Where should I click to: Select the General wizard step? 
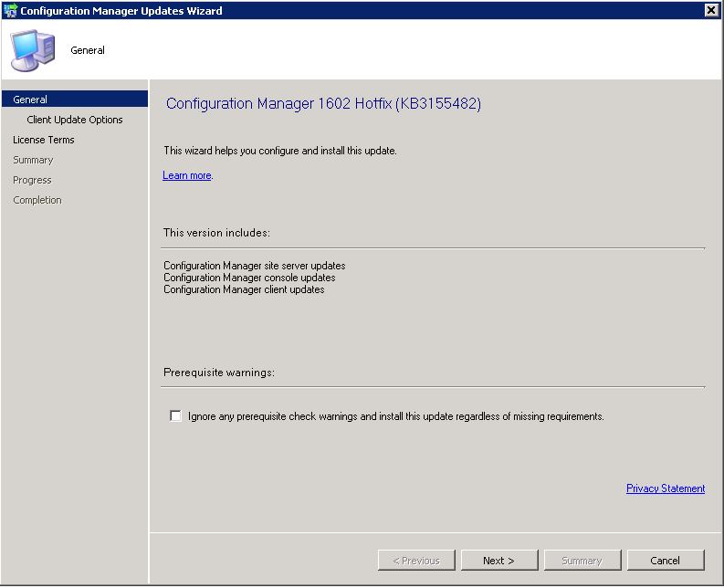pyautogui.click(x=75, y=100)
